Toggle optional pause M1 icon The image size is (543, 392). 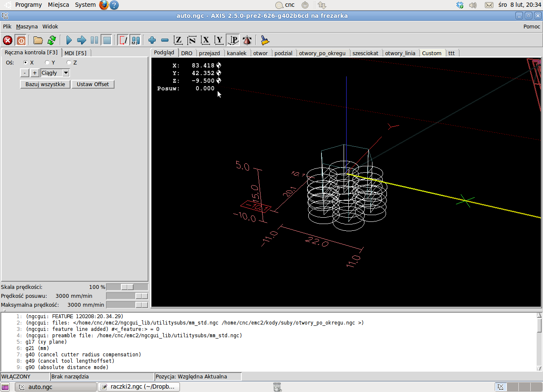click(135, 40)
